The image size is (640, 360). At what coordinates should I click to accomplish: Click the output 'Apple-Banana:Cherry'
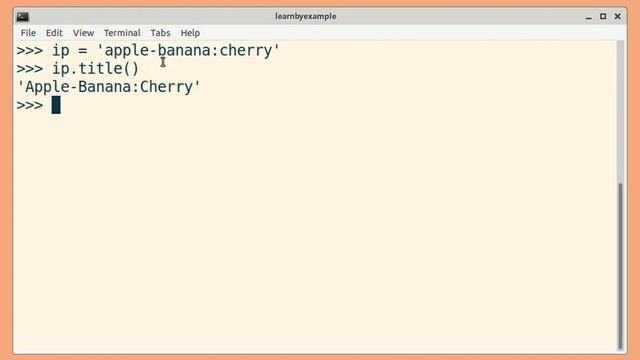pyautogui.click(x=109, y=87)
